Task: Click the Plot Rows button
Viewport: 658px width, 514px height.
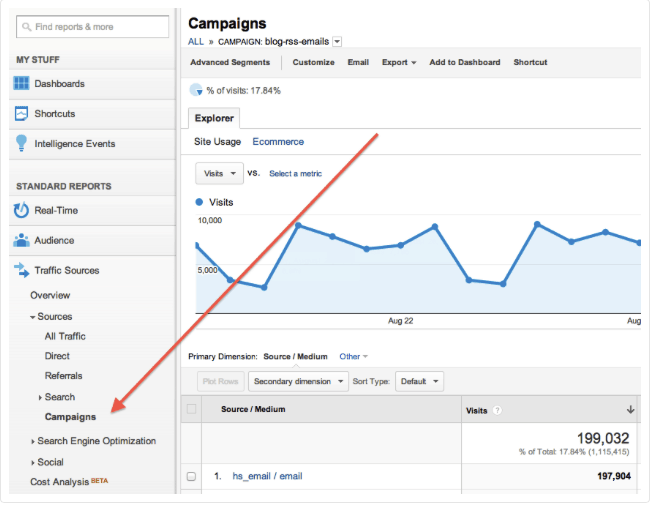Action: click(220, 381)
